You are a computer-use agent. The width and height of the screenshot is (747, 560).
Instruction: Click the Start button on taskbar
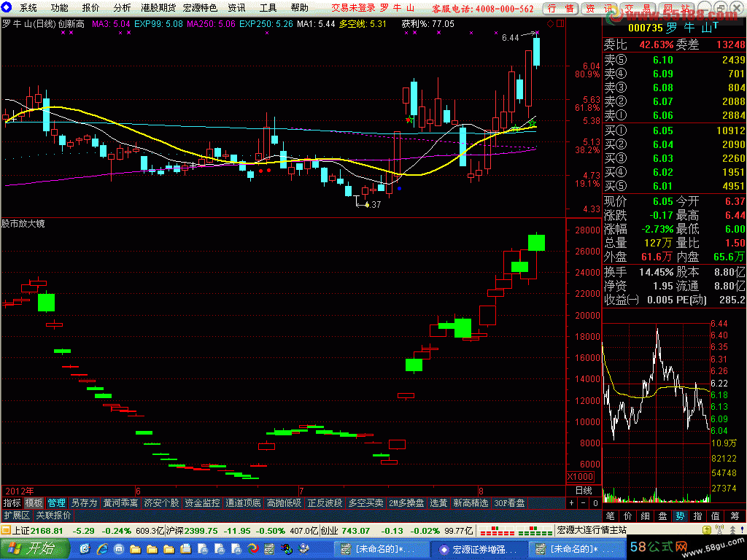point(34,548)
